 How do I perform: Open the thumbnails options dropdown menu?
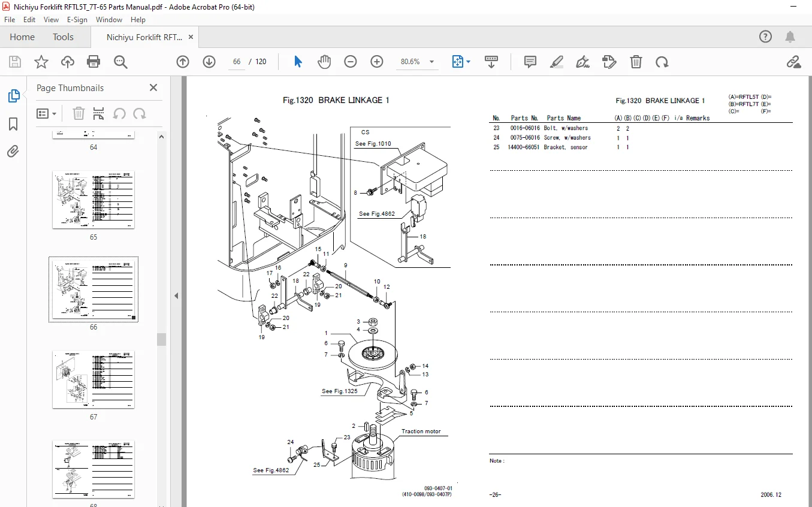tap(47, 113)
